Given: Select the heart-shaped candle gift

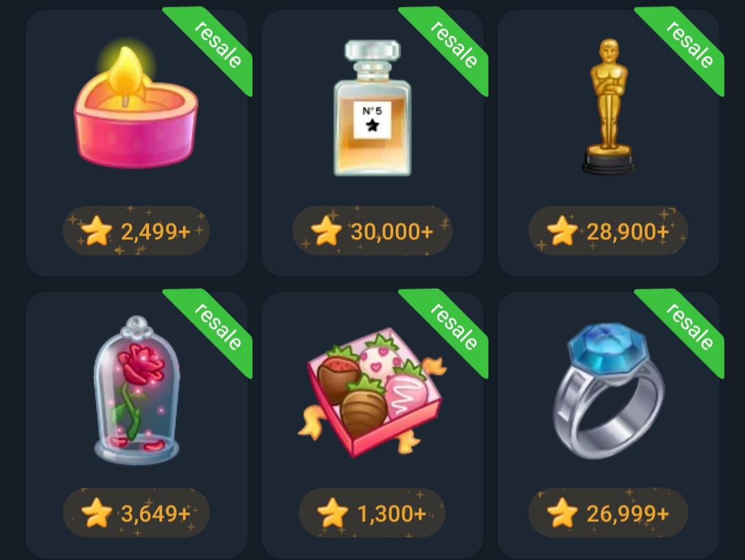Looking at the screenshot, I should coord(135,107).
